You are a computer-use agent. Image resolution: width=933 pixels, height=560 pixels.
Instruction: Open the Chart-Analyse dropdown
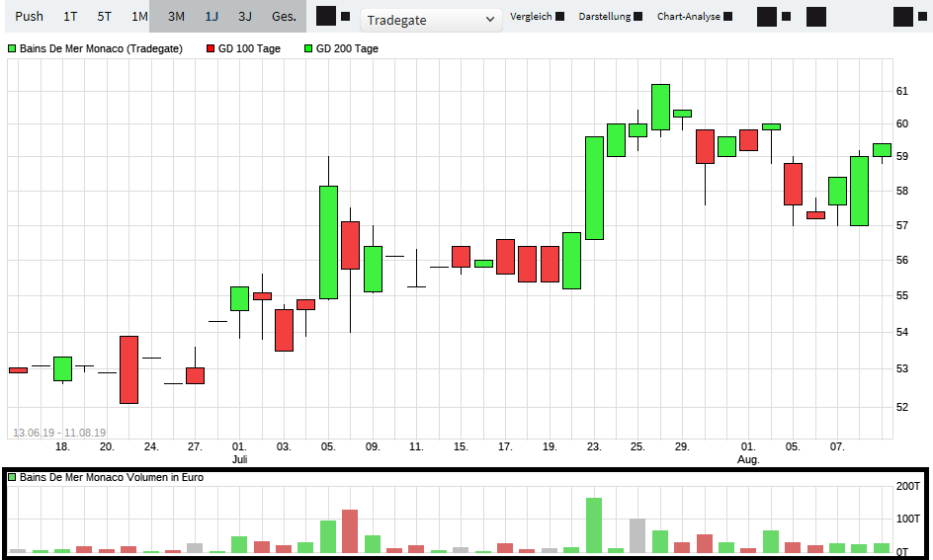[695, 17]
